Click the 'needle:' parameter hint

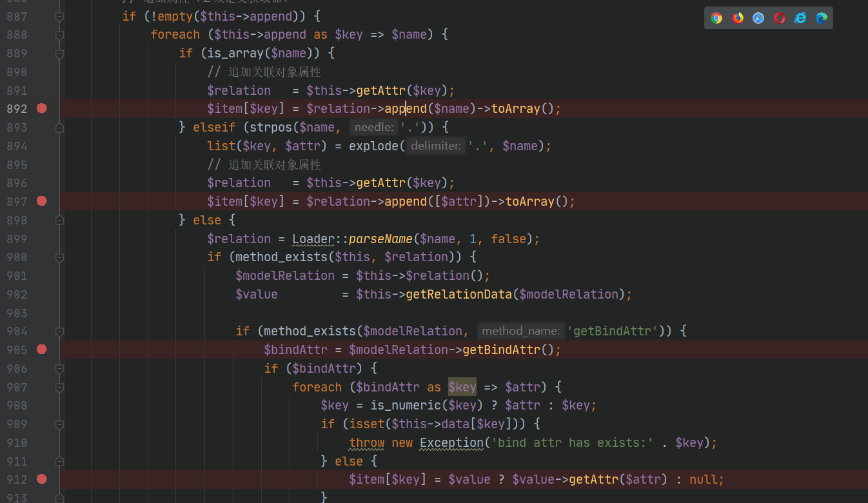pyautogui.click(x=374, y=128)
